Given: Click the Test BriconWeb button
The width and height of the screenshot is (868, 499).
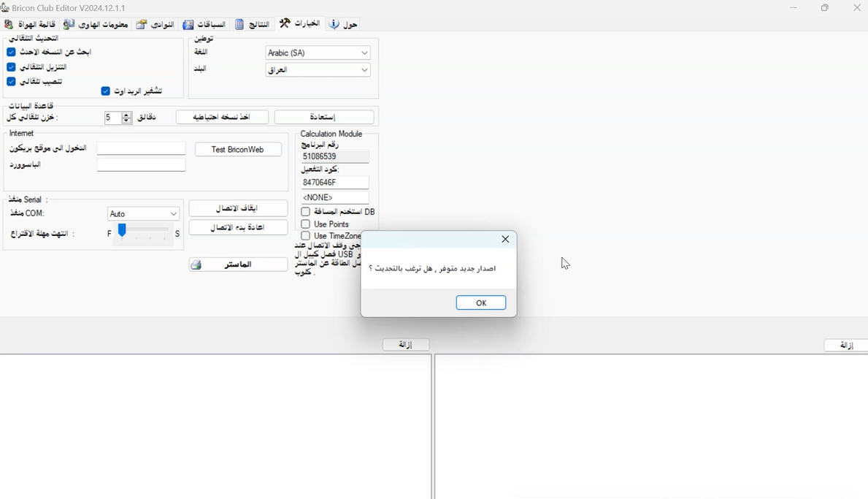Looking at the screenshot, I should tap(238, 149).
